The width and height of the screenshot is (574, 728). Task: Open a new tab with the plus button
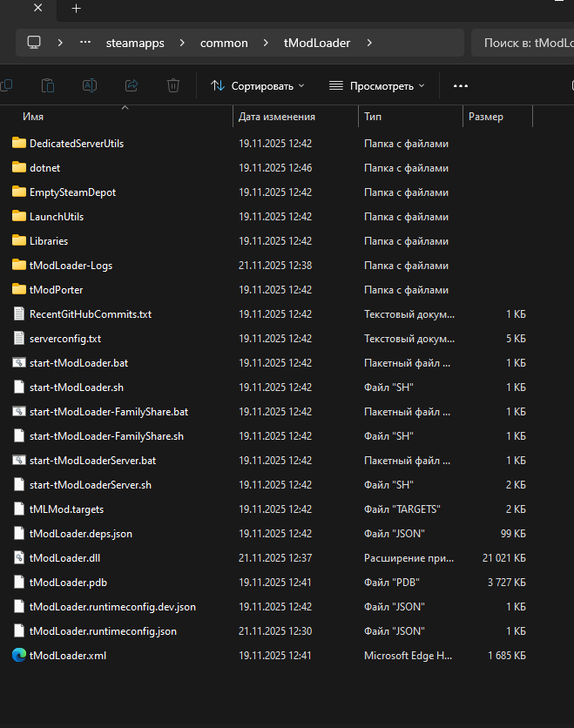pyautogui.click(x=76, y=9)
